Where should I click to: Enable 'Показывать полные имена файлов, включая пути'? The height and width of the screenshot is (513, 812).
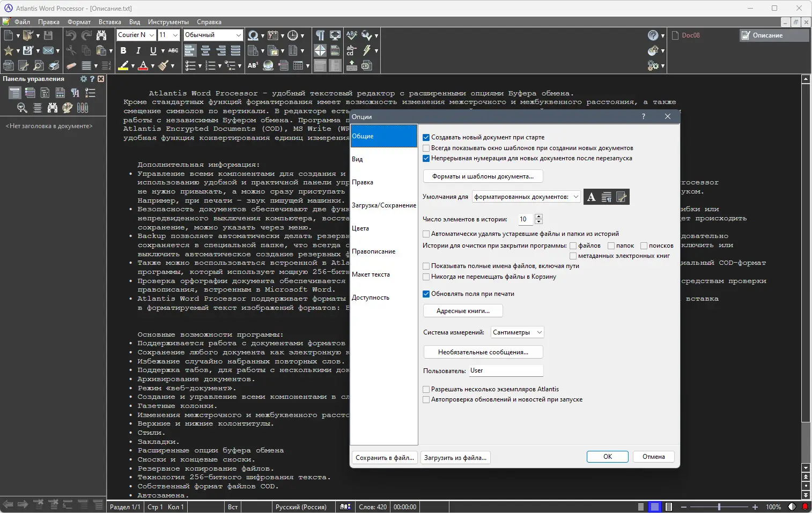click(x=426, y=265)
